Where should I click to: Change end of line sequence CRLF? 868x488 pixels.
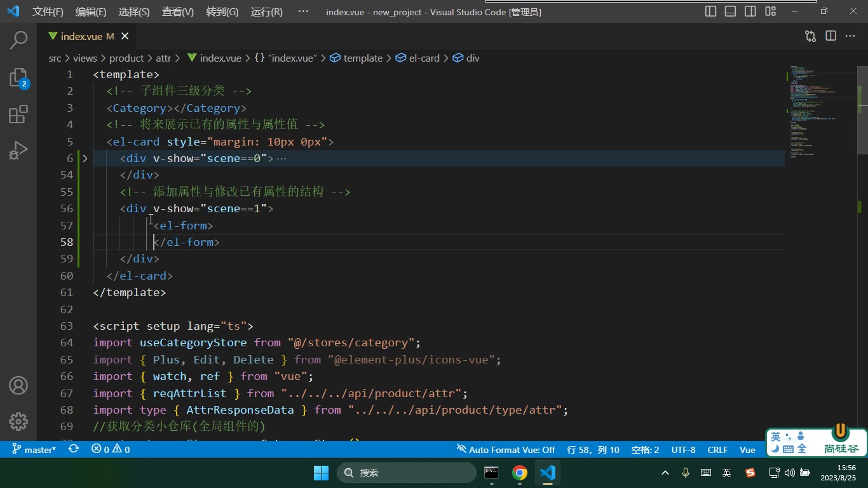pyautogui.click(x=717, y=449)
